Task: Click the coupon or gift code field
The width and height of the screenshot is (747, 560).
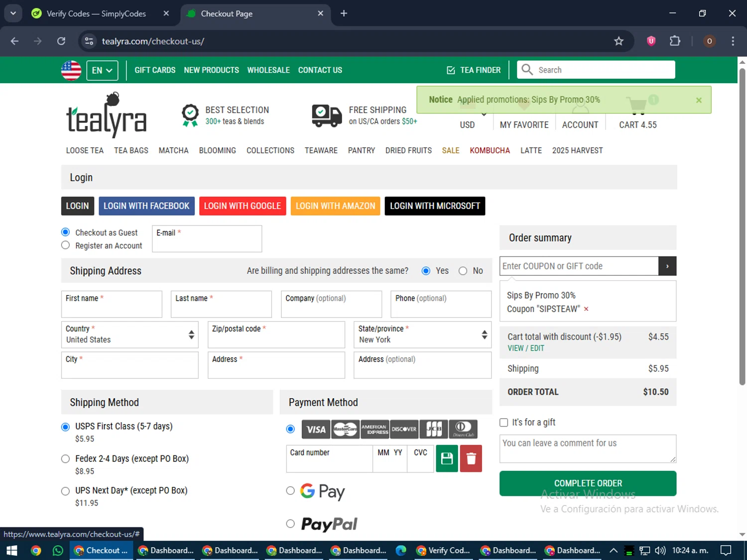Action: (579, 266)
